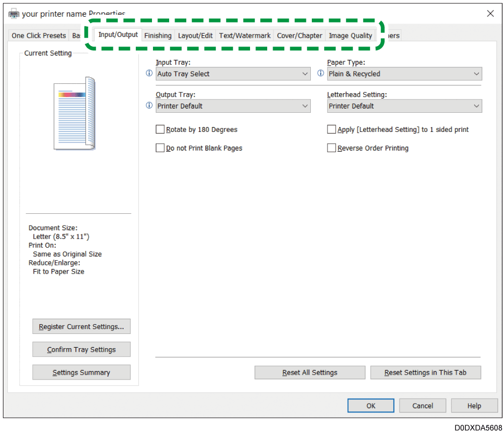The height and width of the screenshot is (434, 504).
Task: Expand the Letterhead Setting dropdown
Action: (404, 106)
